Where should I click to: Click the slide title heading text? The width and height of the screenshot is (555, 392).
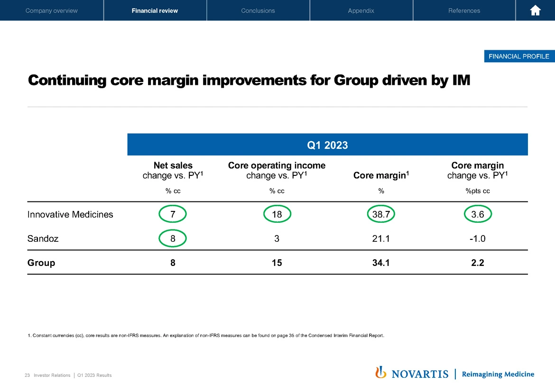coord(249,81)
